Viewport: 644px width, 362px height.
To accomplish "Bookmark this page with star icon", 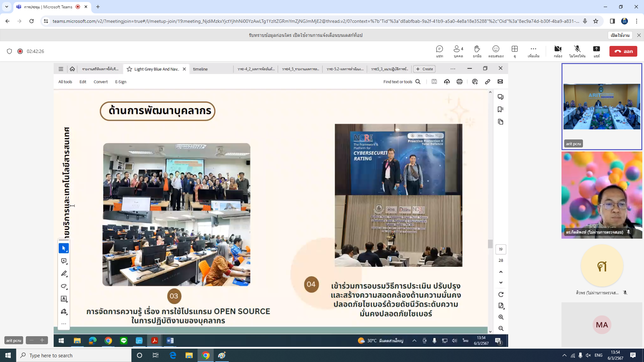I will click(596, 21).
